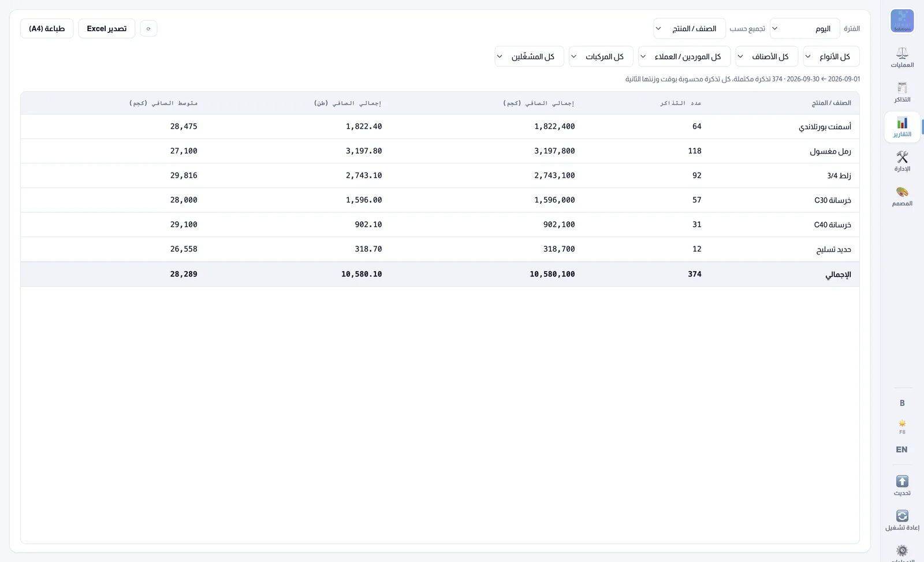Click the Solutions app logo in sidebar
The width and height of the screenshot is (924, 562).
coord(902,21)
